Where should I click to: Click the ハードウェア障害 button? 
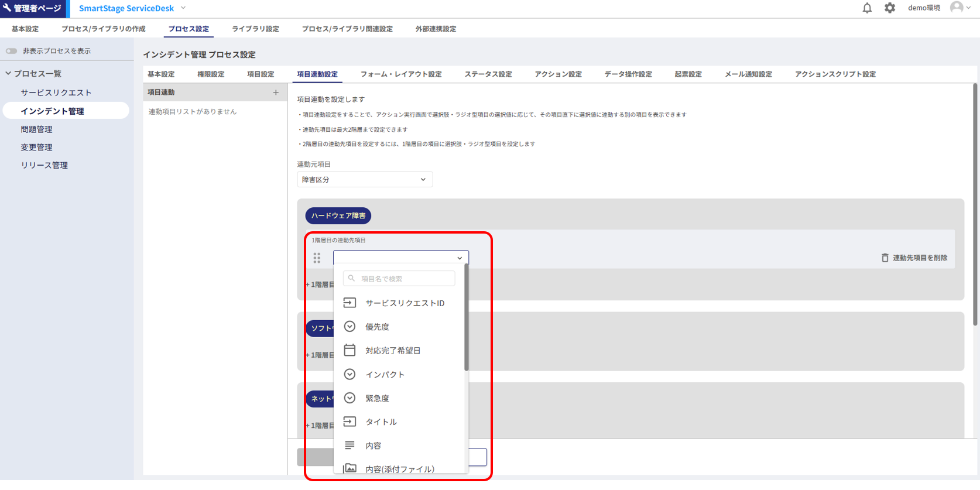338,216
